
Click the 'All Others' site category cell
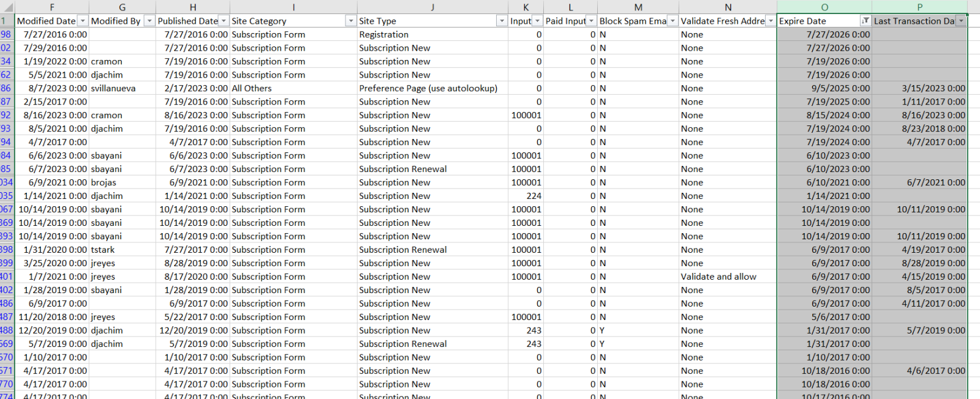click(x=252, y=88)
